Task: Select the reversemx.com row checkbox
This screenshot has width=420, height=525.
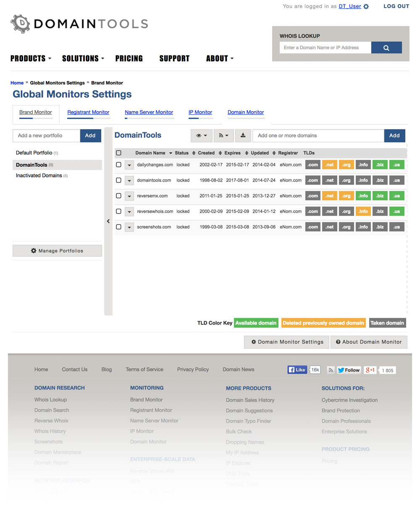Action: click(x=118, y=196)
